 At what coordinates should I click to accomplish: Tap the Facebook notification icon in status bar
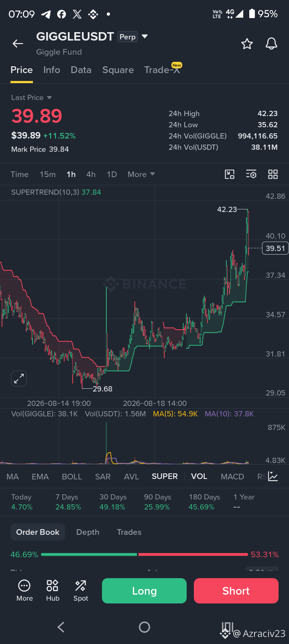61,14
